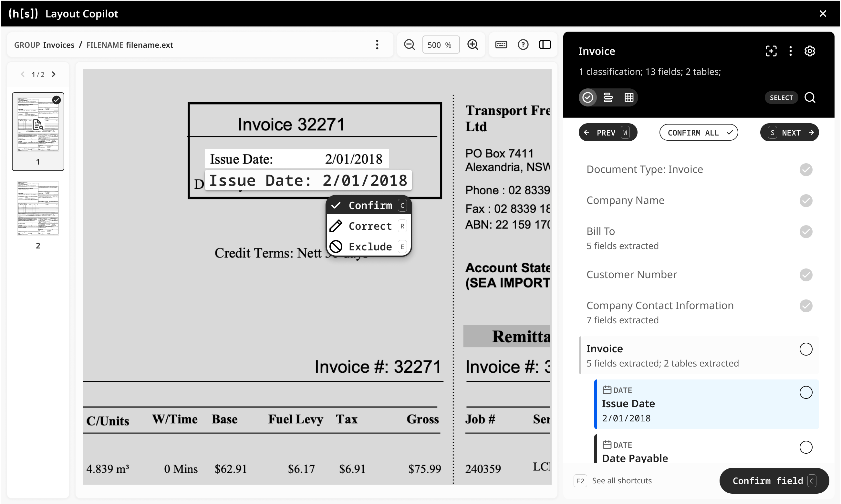Open Invoice panel settings gear
The width and height of the screenshot is (841, 504).
point(810,51)
